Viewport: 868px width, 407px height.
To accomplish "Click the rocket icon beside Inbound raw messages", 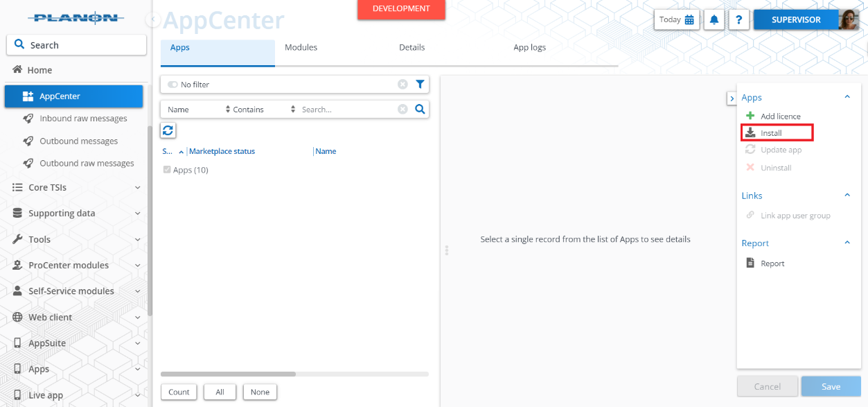I will [x=28, y=119].
